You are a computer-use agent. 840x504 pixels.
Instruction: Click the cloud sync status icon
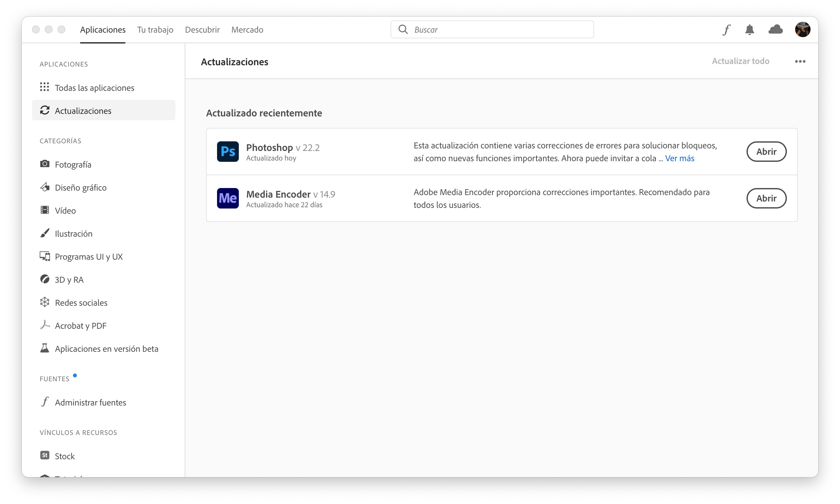(x=775, y=29)
